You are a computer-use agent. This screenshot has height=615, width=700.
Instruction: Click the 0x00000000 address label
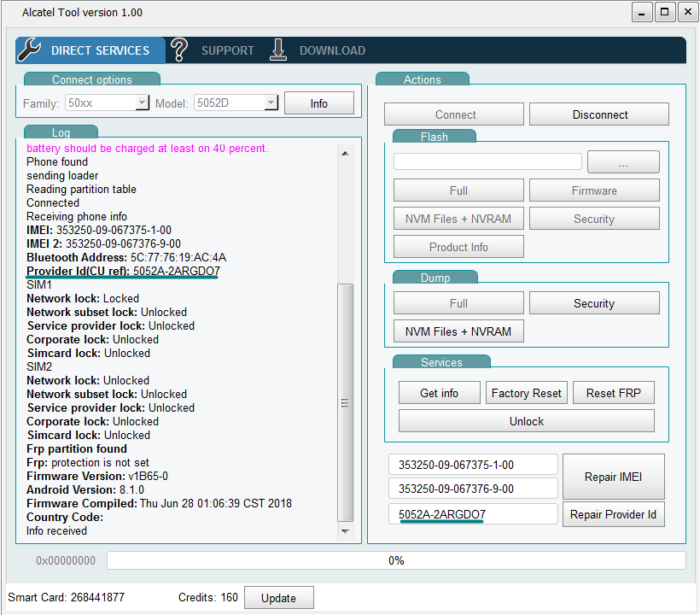tap(66, 560)
